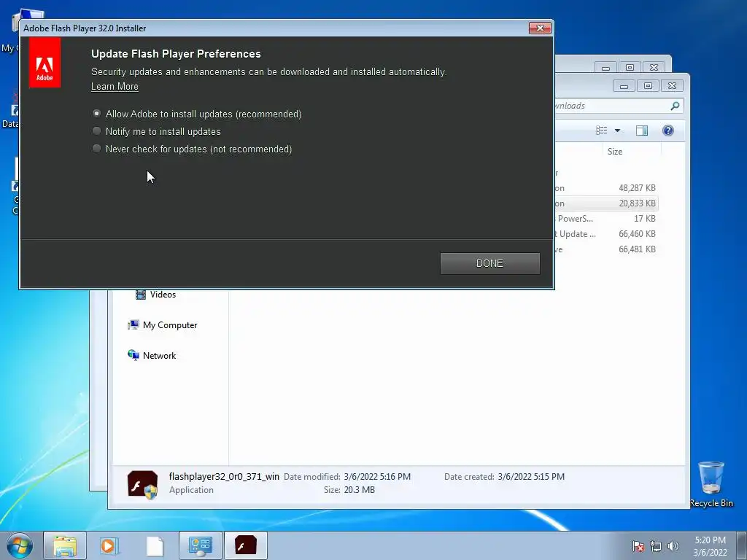Toggle the Explorer preview pane icon
Viewport: 747px width, 560px height.
(642, 131)
